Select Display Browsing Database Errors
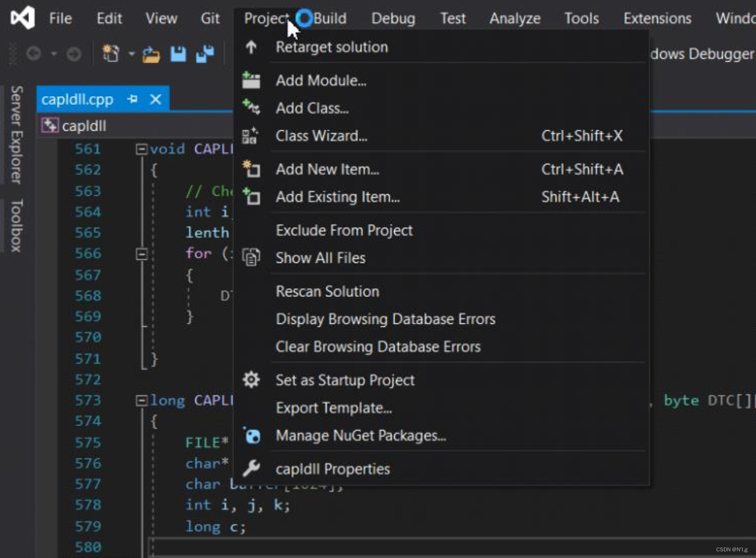The height and width of the screenshot is (558, 756). 441,319
